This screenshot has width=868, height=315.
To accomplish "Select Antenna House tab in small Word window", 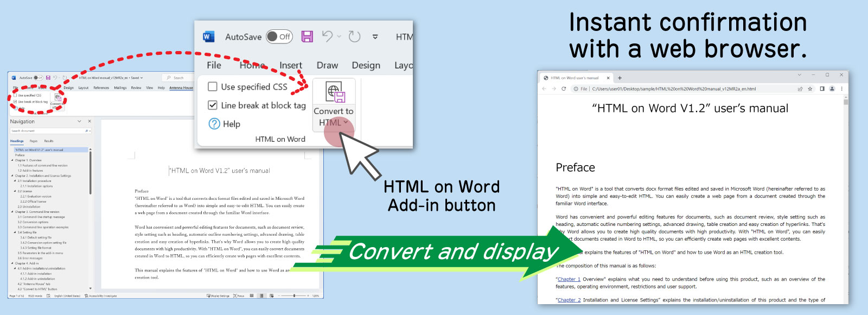I will tap(181, 87).
